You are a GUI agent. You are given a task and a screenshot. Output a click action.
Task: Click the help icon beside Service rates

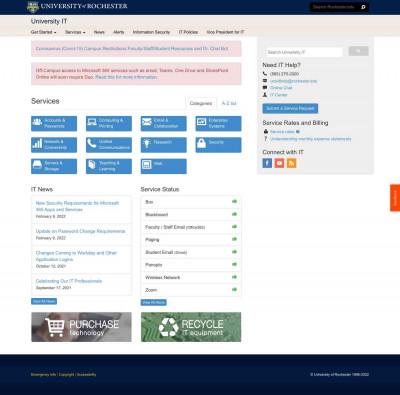click(298, 132)
